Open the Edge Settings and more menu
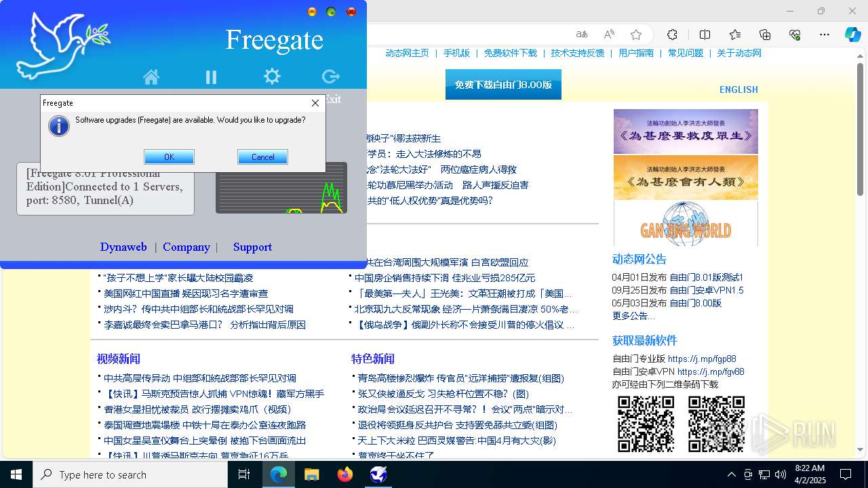 tap(825, 35)
